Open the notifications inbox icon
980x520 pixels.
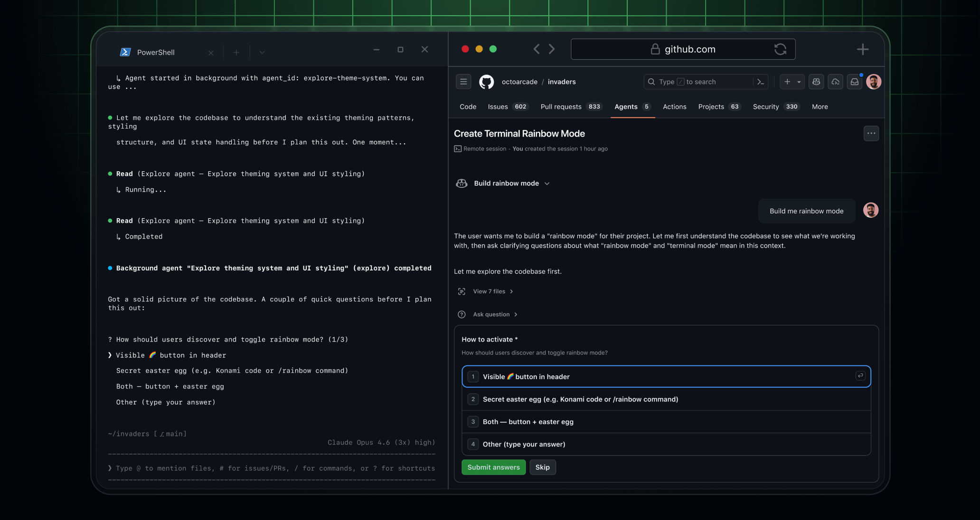(x=855, y=82)
